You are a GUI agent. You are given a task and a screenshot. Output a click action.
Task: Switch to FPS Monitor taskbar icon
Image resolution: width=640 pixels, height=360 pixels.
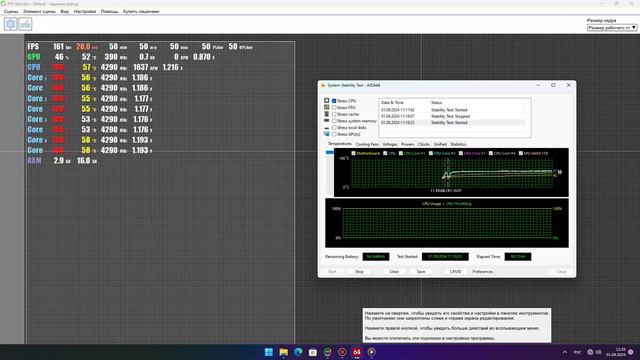click(327, 352)
